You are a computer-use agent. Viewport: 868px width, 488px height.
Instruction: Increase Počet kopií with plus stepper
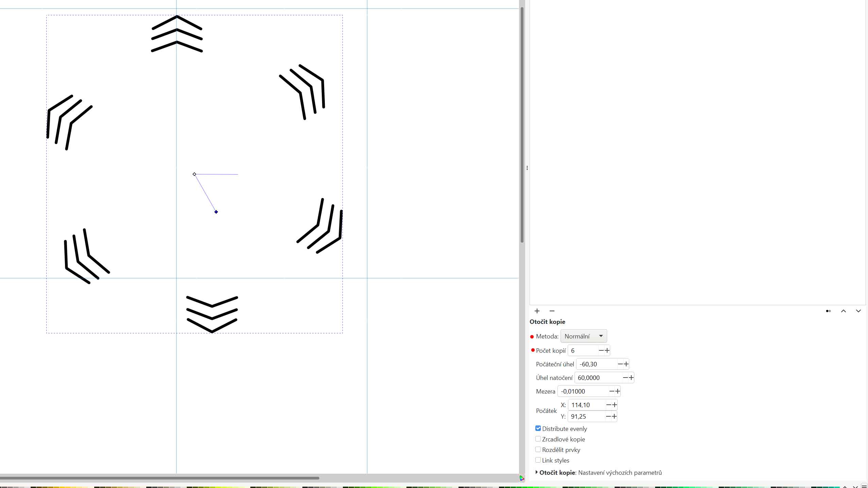point(607,350)
